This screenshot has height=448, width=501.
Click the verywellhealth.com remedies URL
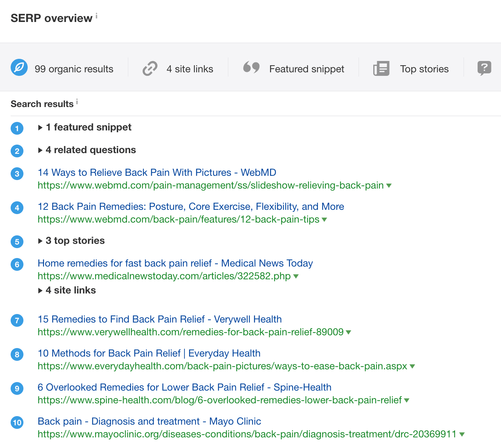(191, 332)
